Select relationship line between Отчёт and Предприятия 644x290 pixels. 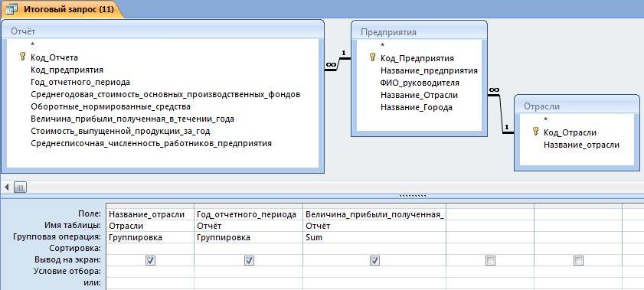pyautogui.click(x=338, y=64)
